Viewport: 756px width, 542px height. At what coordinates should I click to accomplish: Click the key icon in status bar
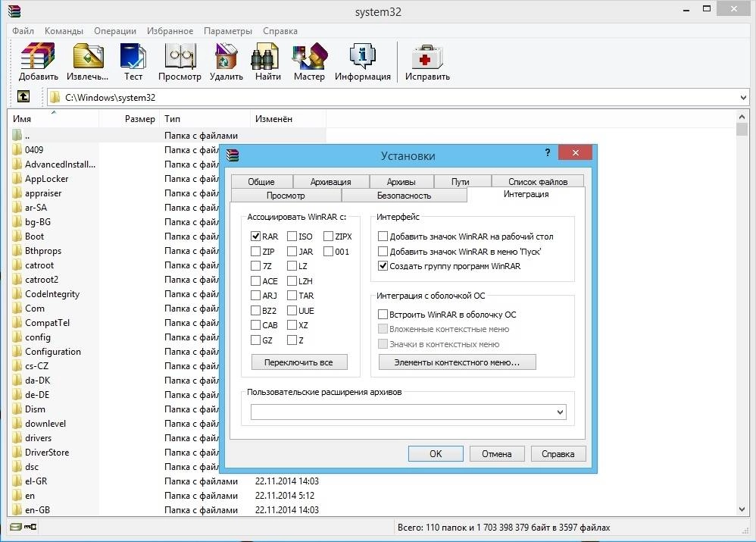click(x=30, y=527)
